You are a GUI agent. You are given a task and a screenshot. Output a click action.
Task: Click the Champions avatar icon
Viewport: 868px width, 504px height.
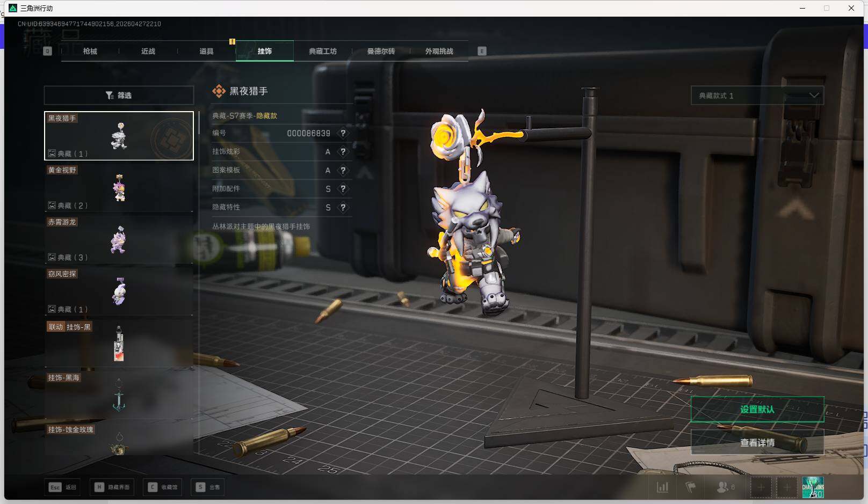click(813, 487)
